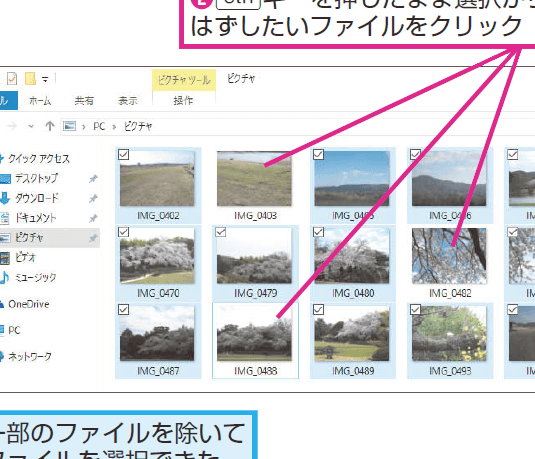Screen dimensions: 535x459
Task: Open ビデオ in the navigation pane
Action: click(x=25, y=258)
